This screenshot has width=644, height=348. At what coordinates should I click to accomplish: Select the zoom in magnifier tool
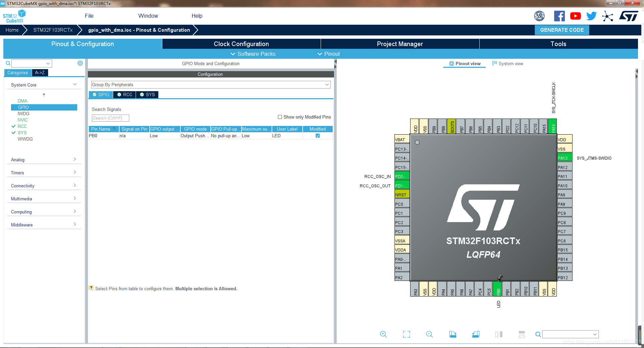383,334
